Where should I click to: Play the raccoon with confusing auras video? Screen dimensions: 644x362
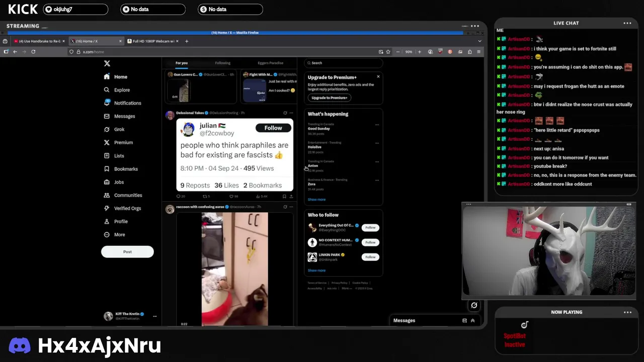[x=234, y=269]
